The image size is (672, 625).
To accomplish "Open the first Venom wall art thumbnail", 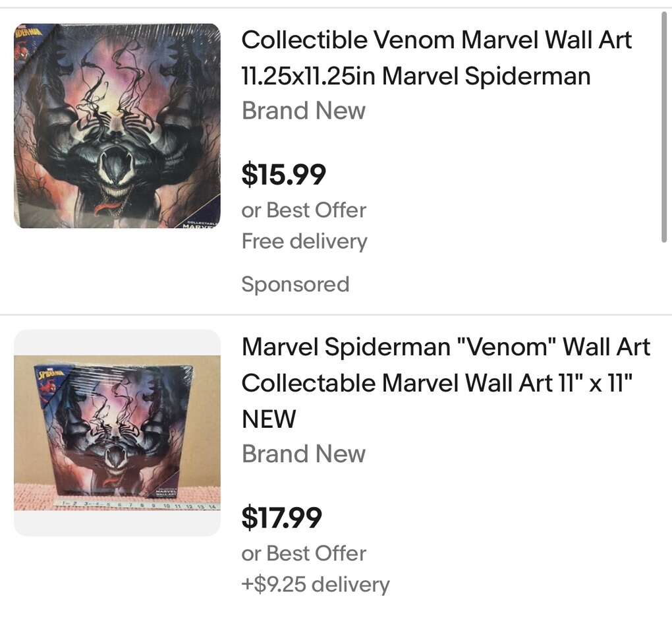I will coord(117,126).
